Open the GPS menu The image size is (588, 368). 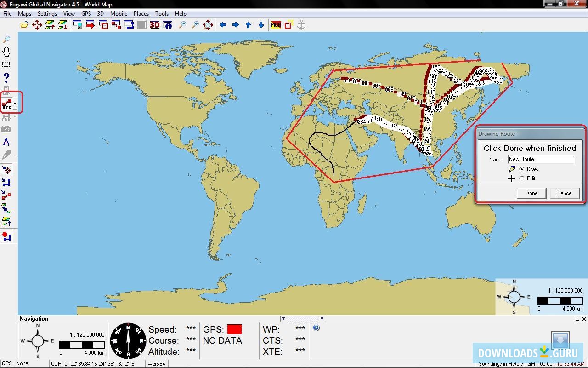tap(86, 14)
